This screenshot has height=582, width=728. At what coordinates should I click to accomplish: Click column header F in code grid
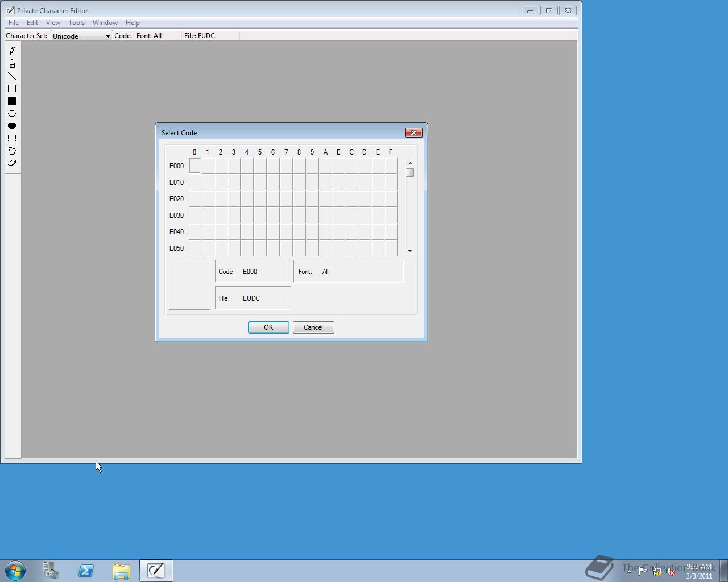point(391,152)
